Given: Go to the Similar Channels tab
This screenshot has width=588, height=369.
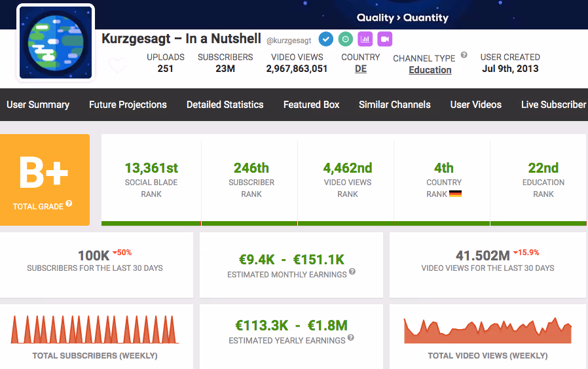Looking at the screenshot, I should (x=394, y=105).
